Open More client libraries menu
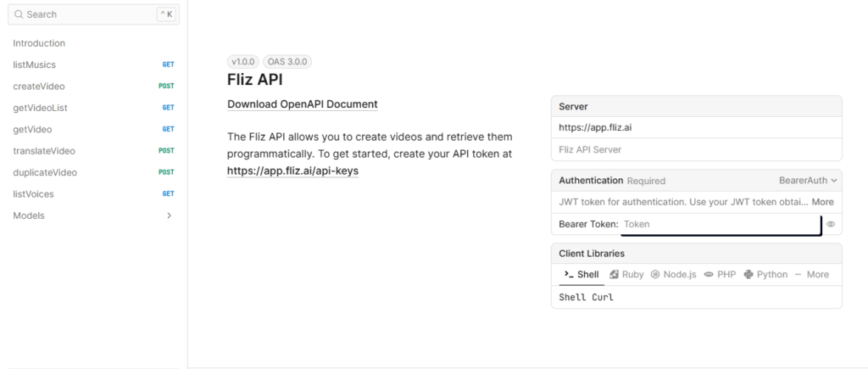 tap(811, 275)
